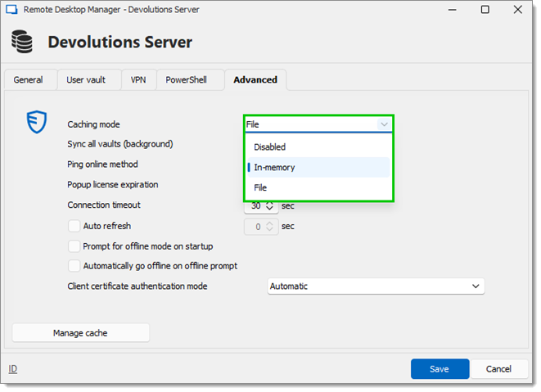Choose In-memory caching mode option
This screenshot has height=392, width=541.
point(319,168)
